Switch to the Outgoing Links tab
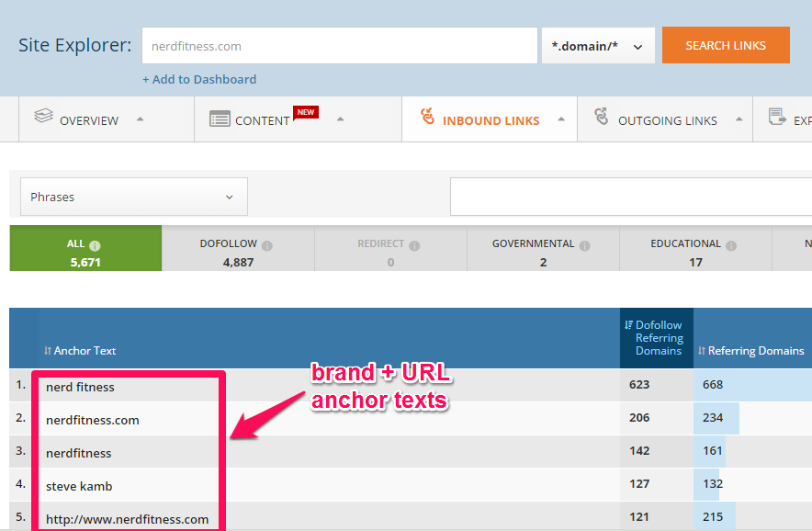Image resolution: width=812 pixels, height=531 pixels. (x=665, y=119)
